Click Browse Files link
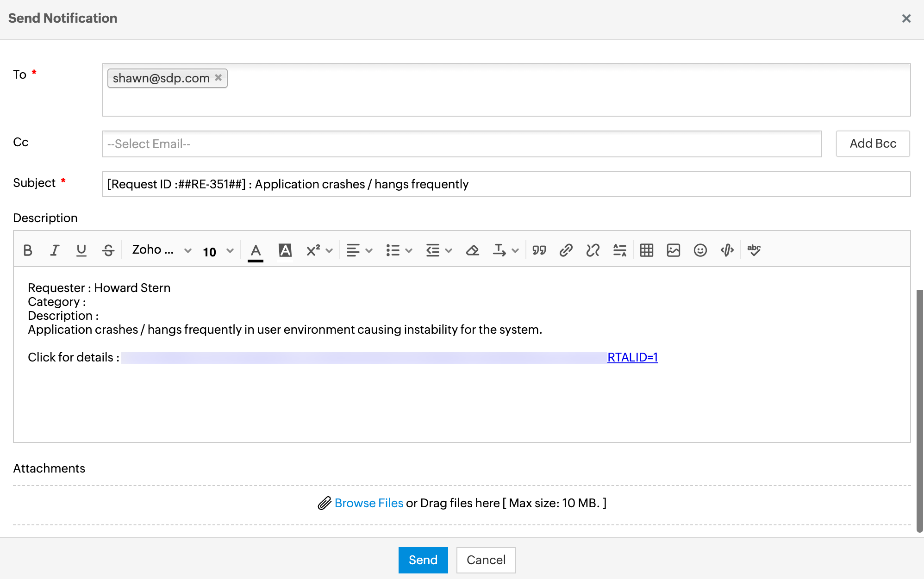This screenshot has height=579, width=924. (x=368, y=503)
